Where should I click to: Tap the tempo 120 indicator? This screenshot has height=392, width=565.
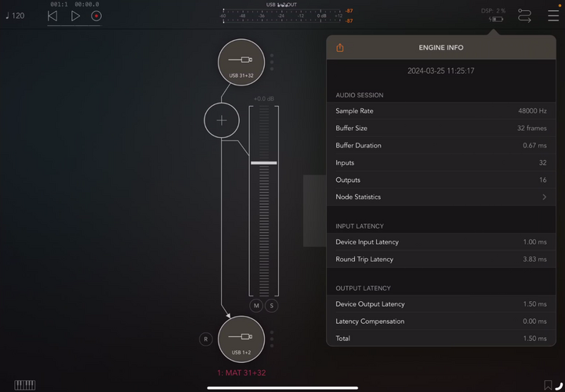pos(15,16)
